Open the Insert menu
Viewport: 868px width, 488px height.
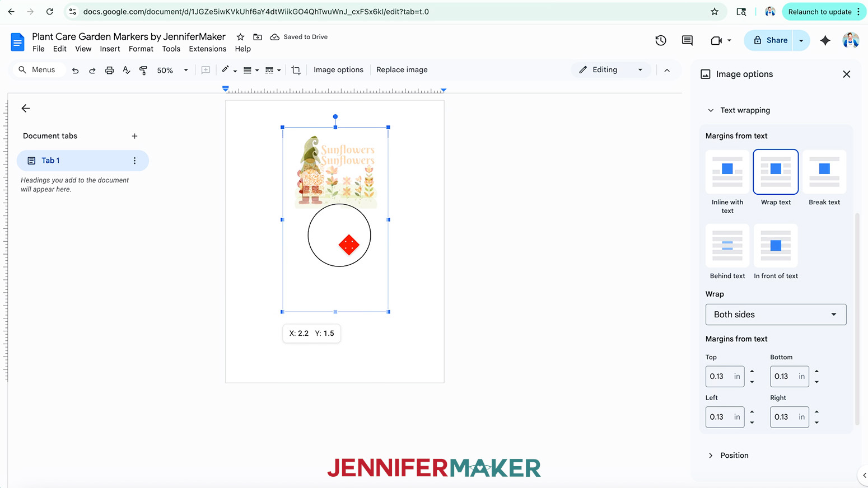click(x=110, y=49)
